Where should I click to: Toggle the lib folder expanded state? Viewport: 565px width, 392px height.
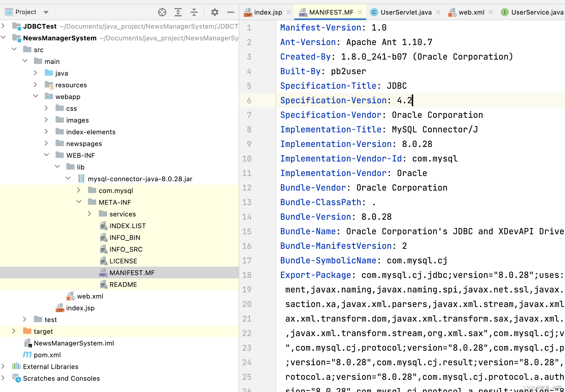tap(58, 167)
